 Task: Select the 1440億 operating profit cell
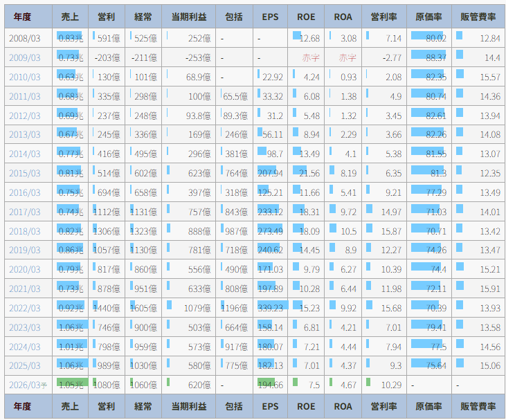(108, 308)
